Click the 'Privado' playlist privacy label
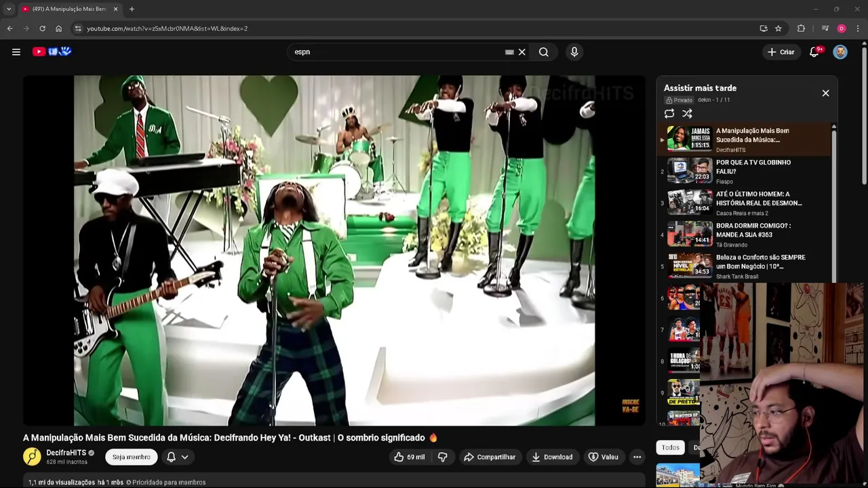868x488 pixels. click(679, 100)
